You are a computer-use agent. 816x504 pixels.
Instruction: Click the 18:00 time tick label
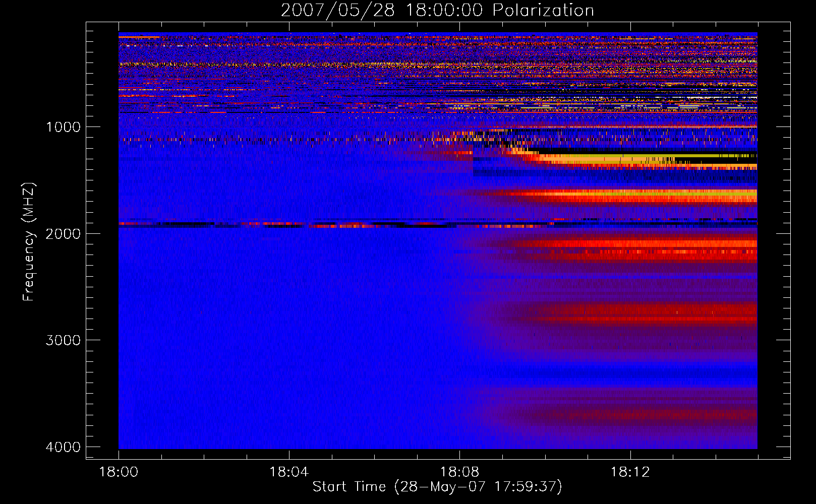pyautogui.click(x=119, y=472)
